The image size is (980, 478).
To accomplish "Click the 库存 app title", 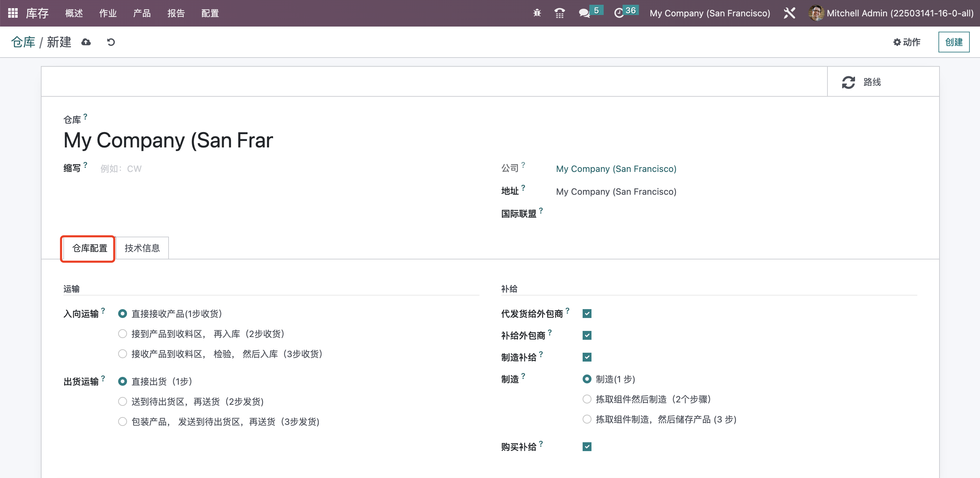I will tap(37, 13).
